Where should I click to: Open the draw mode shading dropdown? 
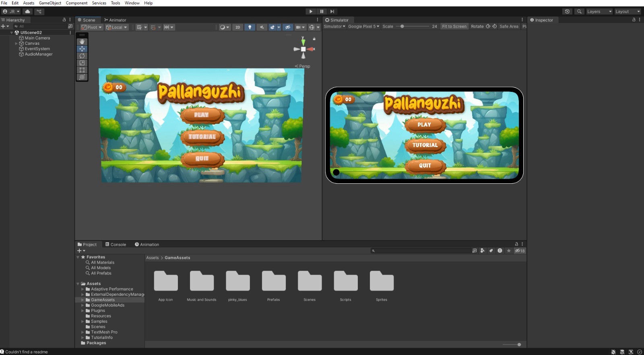(224, 27)
